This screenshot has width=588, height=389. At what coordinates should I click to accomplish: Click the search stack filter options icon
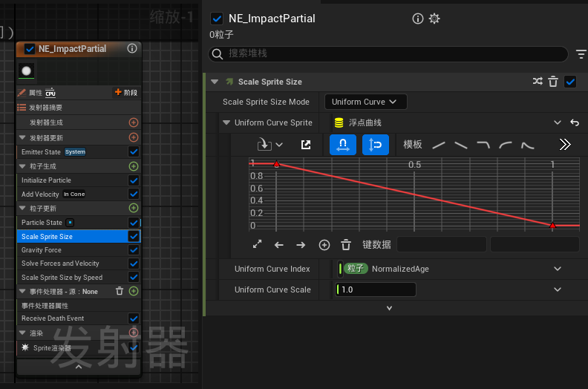pos(581,54)
